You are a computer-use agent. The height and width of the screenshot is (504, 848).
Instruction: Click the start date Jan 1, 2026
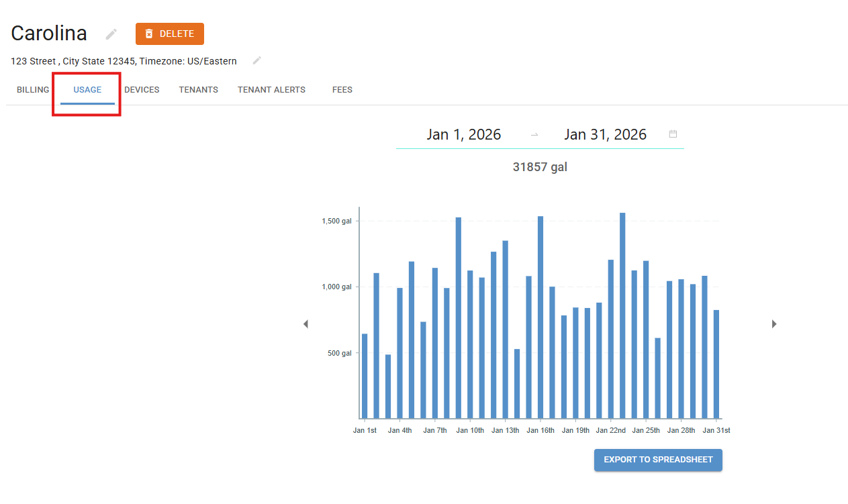point(463,134)
